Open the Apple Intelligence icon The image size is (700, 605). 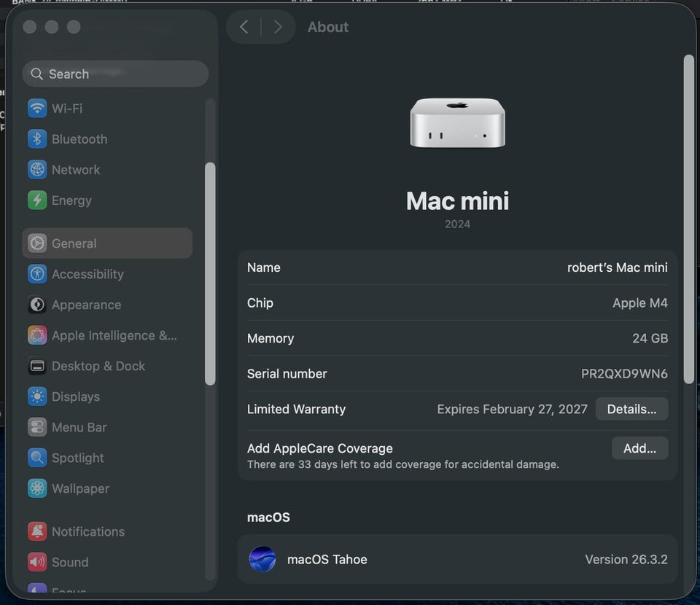(37, 335)
